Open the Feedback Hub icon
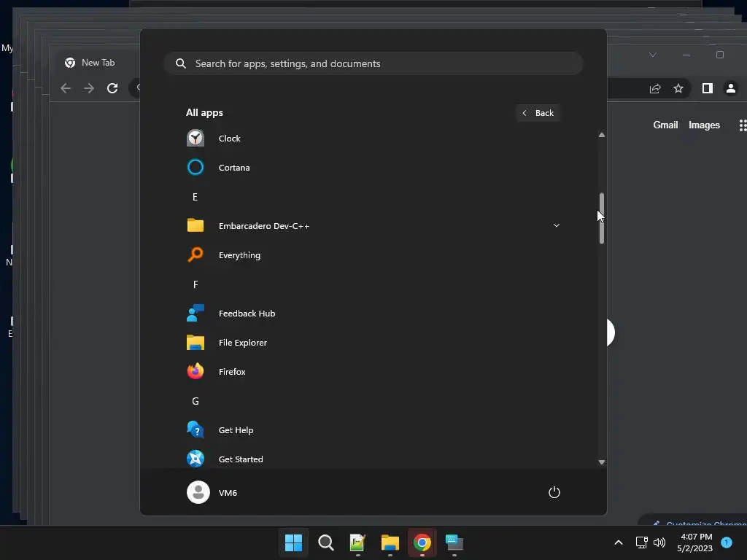Image resolution: width=747 pixels, height=560 pixels. click(x=196, y=314)
